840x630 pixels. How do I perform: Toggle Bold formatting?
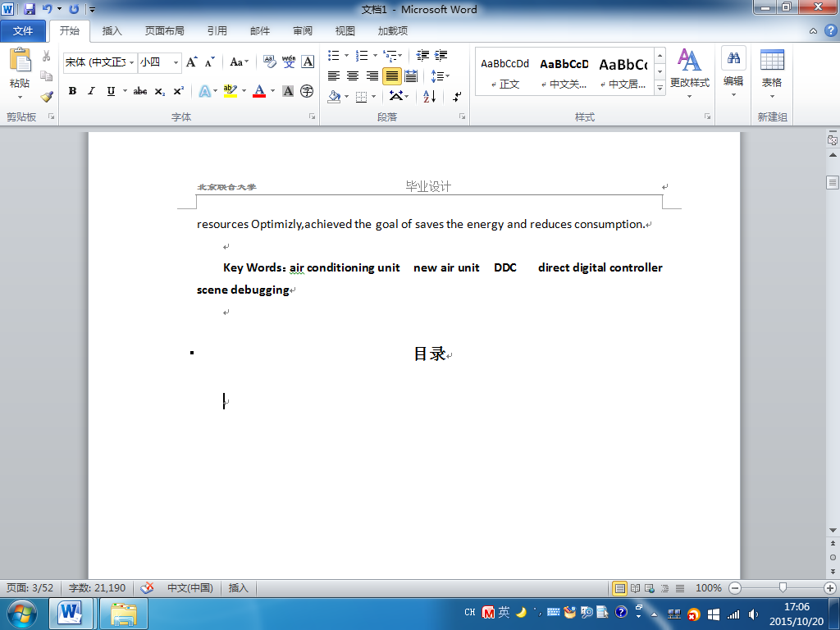coord(72,91)
